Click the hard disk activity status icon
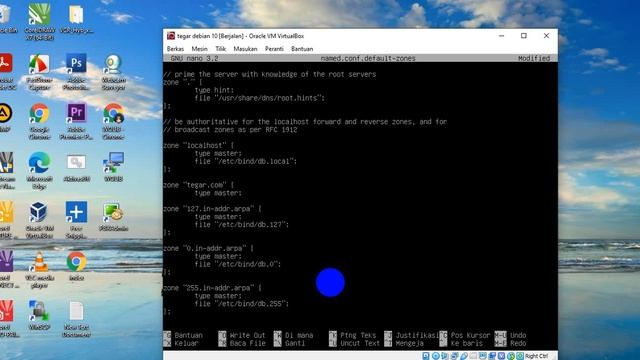The image size is (640, 360). point(426,356)
